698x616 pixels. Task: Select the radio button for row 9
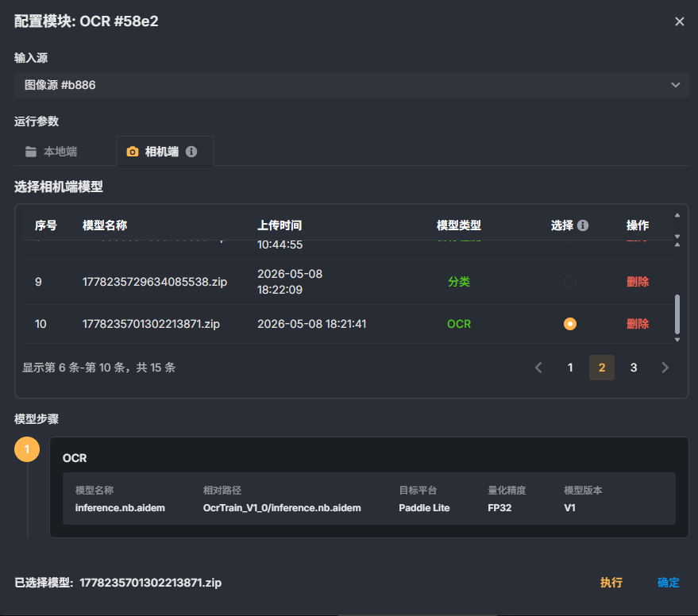point(570,282)
